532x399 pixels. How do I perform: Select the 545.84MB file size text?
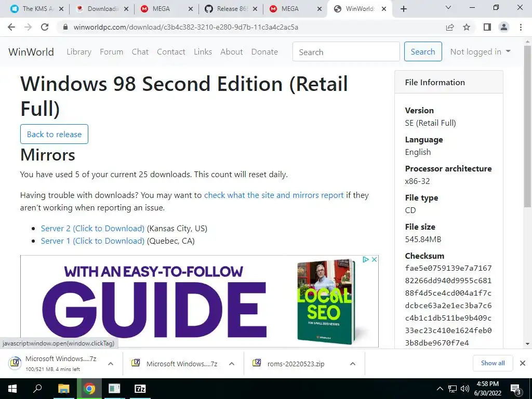click(x=423, y=240)
